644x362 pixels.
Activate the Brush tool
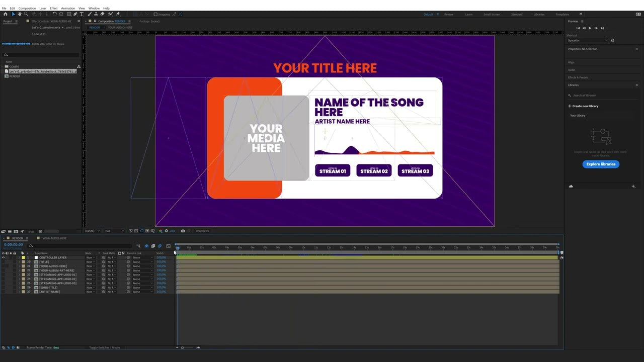coord(89,14)
